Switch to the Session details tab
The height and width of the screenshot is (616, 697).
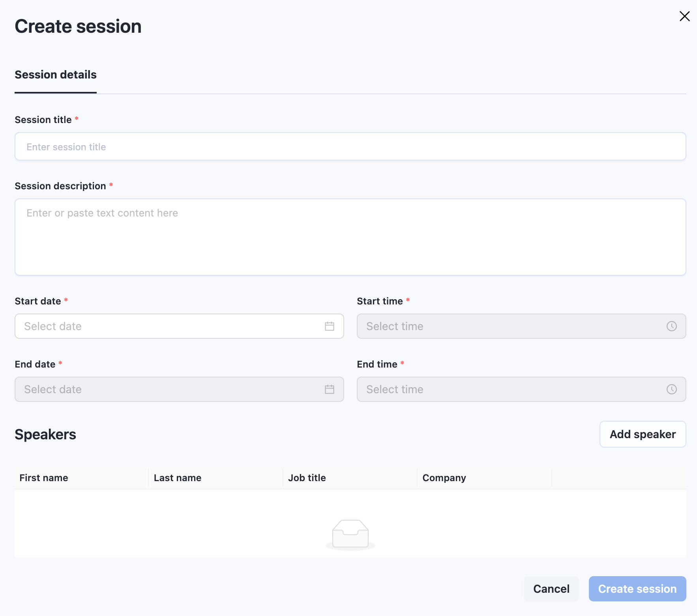pyautogui.click(x=56, y=75)
